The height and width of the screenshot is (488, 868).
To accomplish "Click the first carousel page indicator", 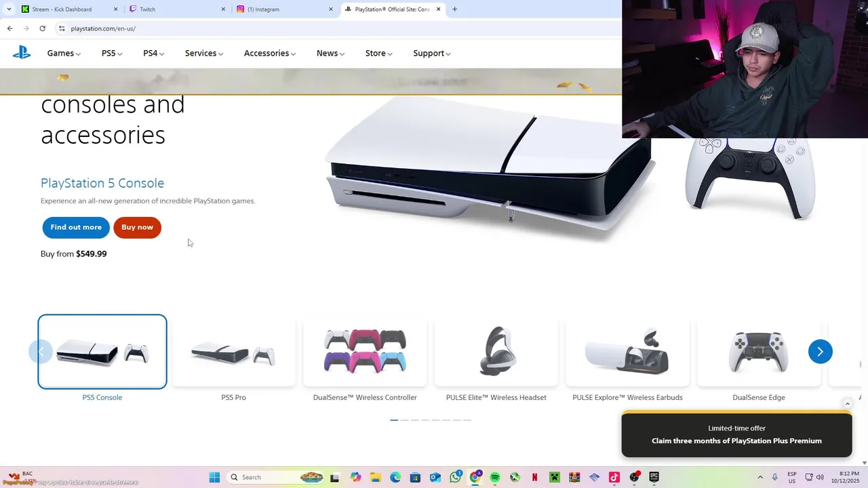I will pos(394,420).
